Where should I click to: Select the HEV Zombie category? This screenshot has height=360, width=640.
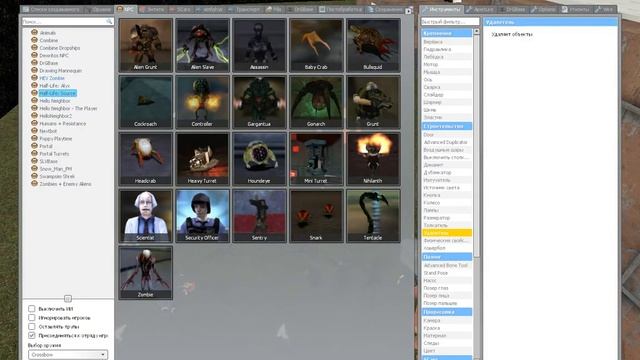pos(52,78)
